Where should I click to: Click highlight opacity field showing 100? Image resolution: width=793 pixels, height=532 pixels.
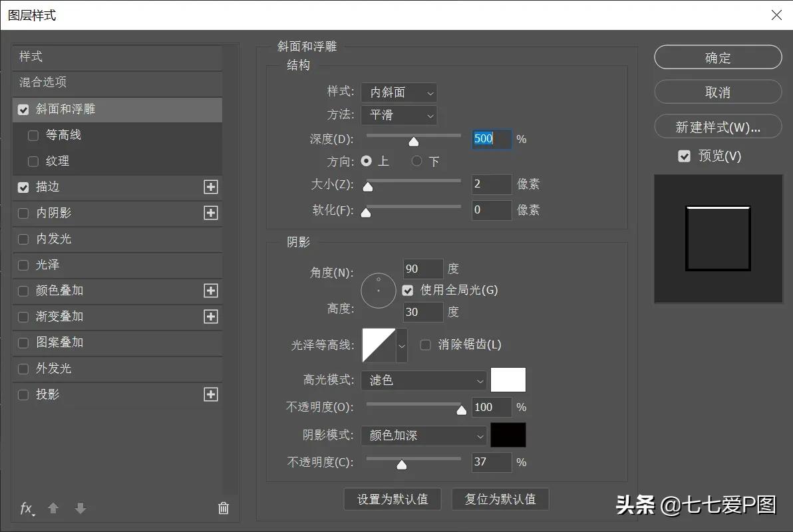492,407
